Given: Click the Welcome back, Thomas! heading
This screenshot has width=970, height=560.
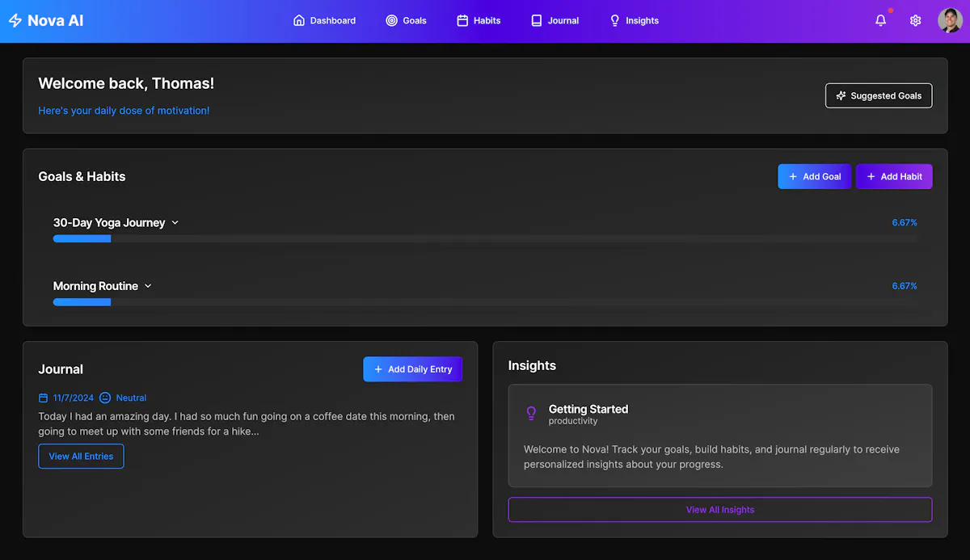Looking at the screenshot, I should (126, 83).
